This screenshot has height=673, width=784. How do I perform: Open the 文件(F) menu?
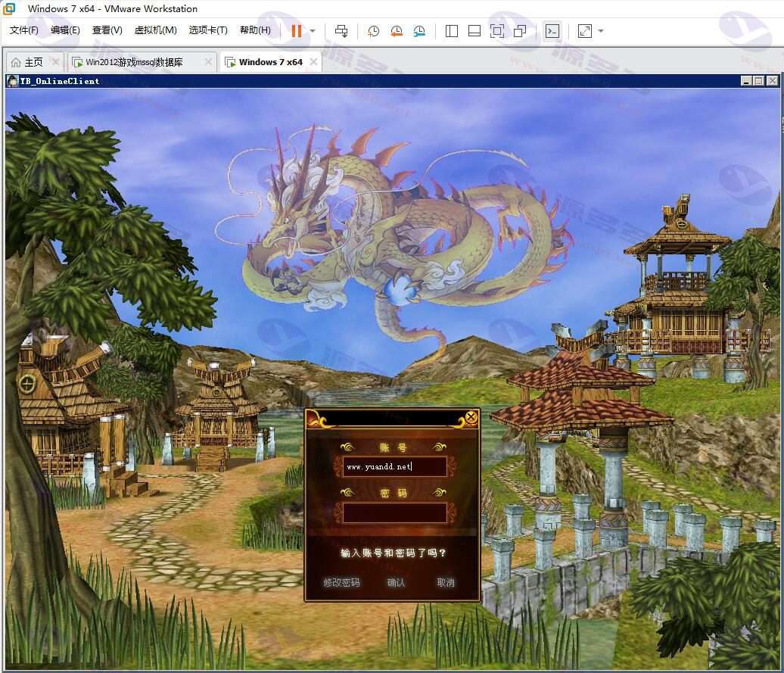(23, 30)
